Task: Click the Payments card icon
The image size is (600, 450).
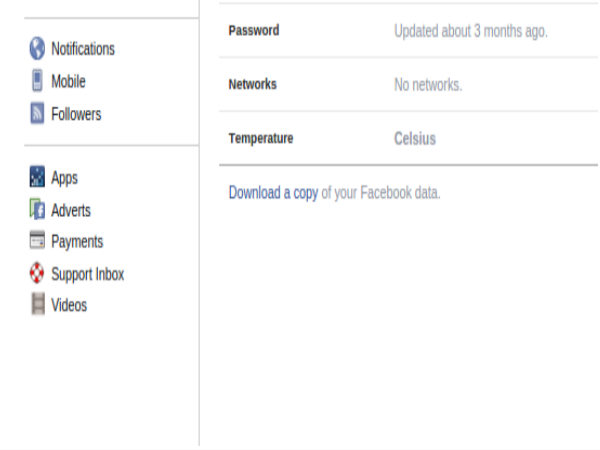Action: [x=37, y=241]
